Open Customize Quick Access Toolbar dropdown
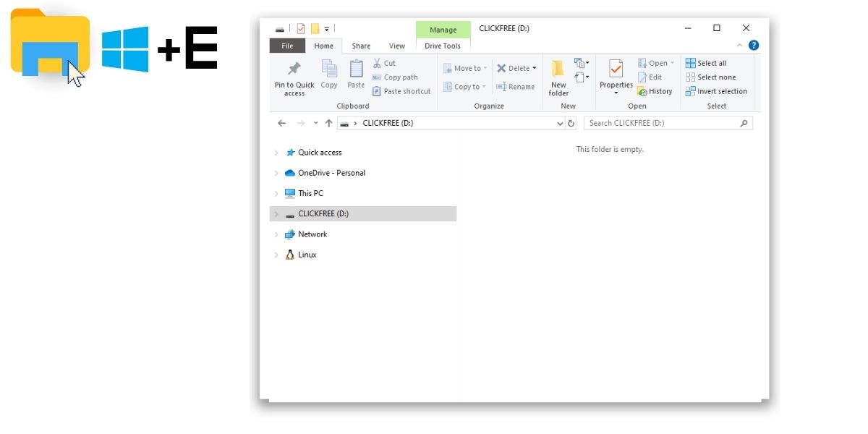The width and height of the screenshot is (868, 434). coord(327,30)
